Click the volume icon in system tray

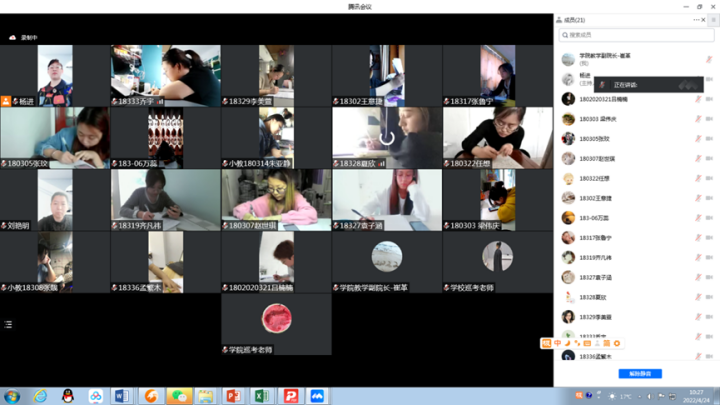tap(650, 396)
